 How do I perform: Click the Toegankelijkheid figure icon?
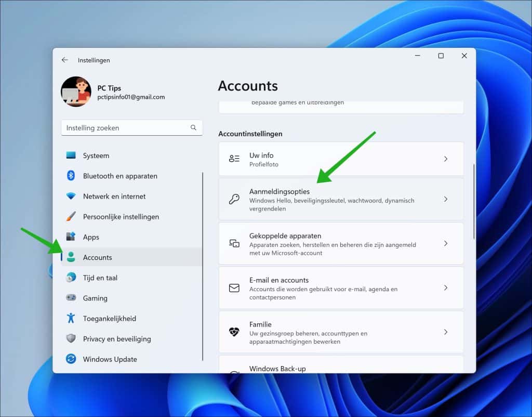coord(71,318)
